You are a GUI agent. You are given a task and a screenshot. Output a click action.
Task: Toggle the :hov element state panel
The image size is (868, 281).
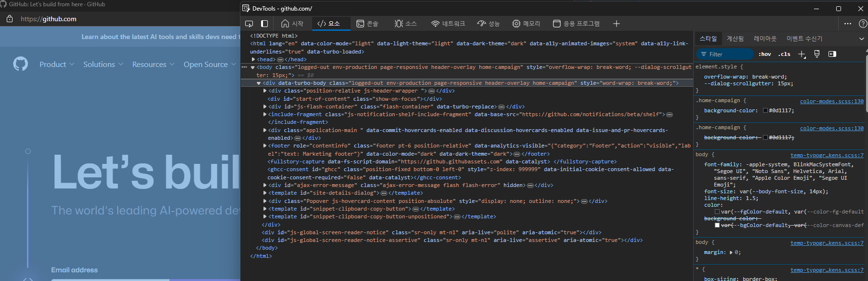[x=764, y=54]
